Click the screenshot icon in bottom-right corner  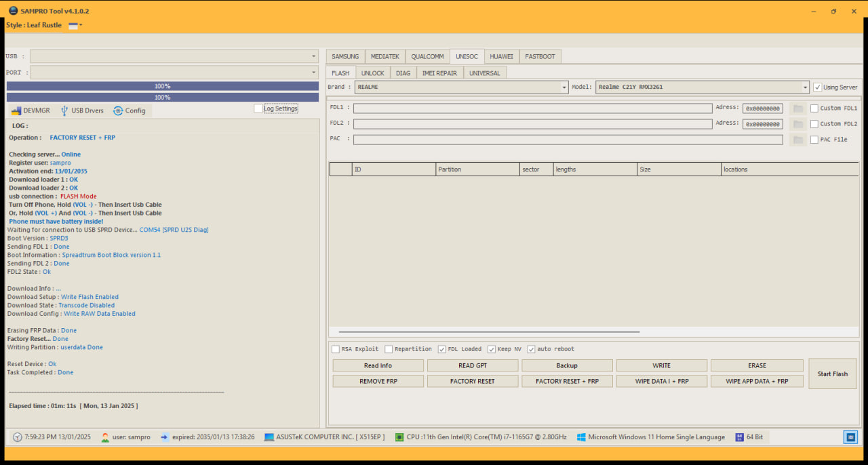tap(850, 437)
